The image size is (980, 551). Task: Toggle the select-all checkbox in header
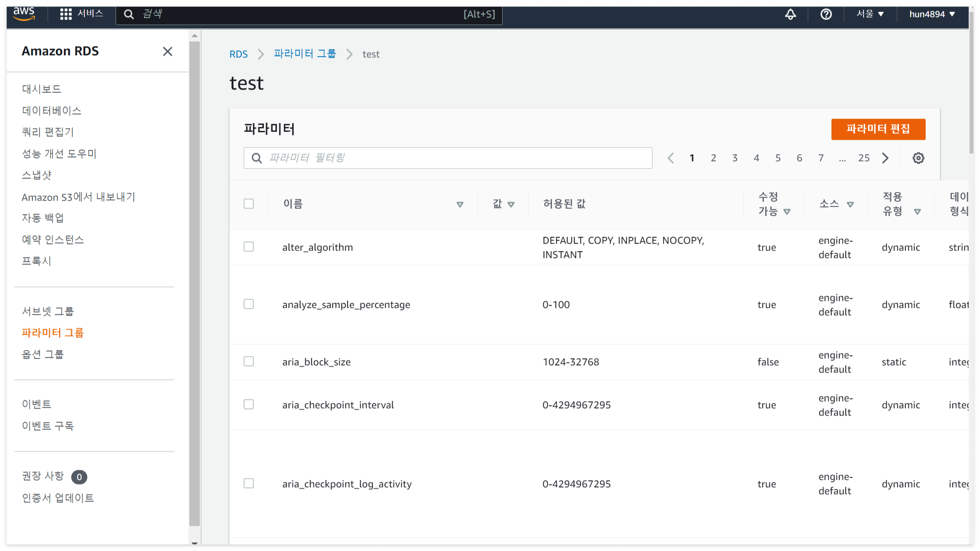[248, 204]
